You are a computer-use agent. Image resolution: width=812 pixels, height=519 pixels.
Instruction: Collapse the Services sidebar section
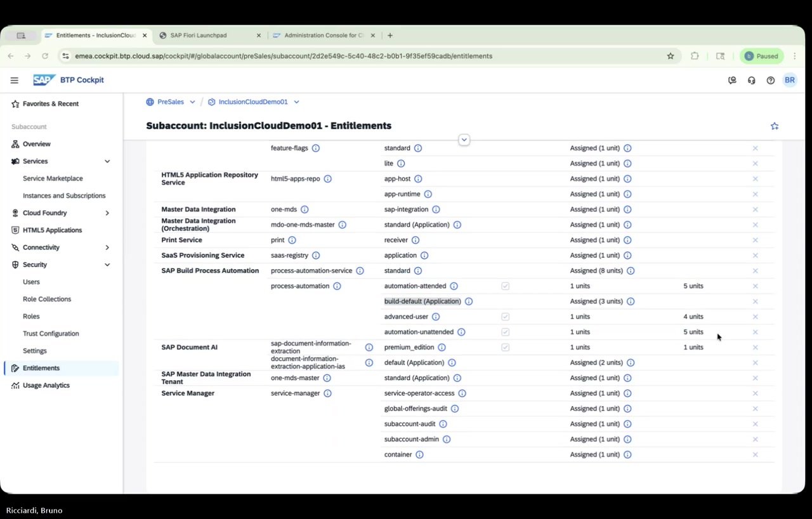[x=107, y=161]
